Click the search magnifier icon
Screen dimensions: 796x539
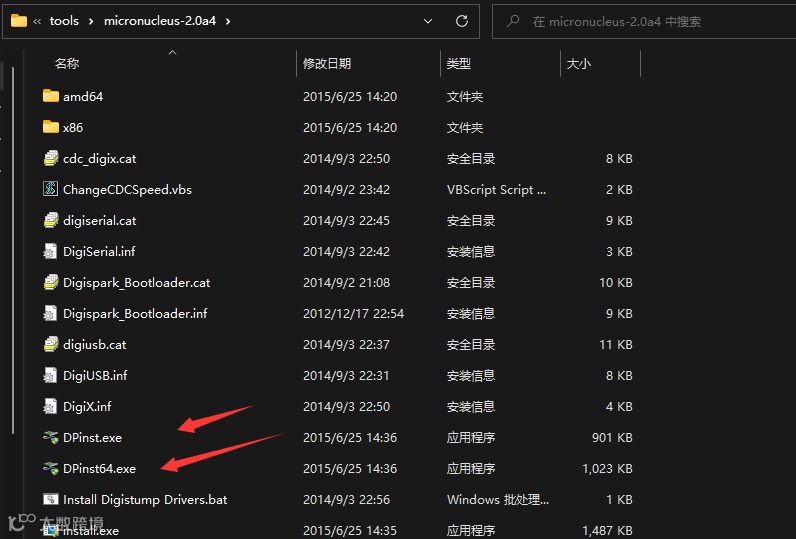point(513,21)
